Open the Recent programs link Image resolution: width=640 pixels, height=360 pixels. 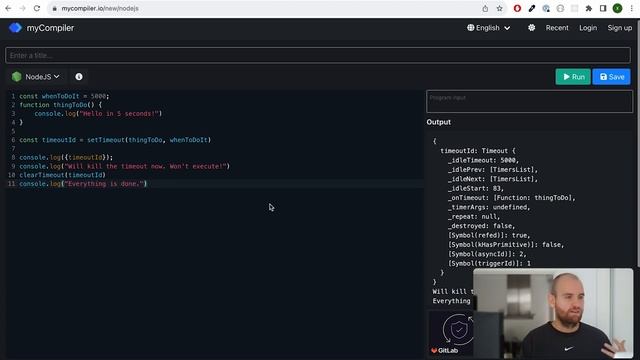tap(557, 28)
